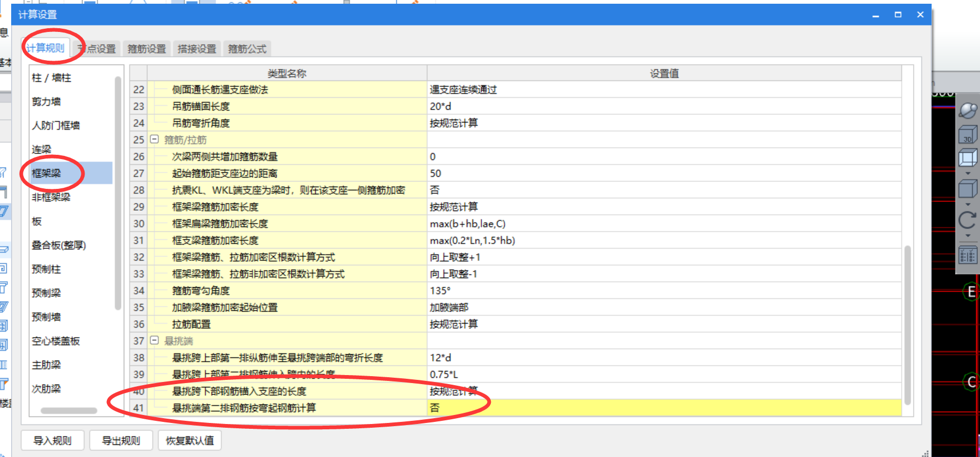Click the 135° value of 箍筋弯勾角度

tap(664, 290)
